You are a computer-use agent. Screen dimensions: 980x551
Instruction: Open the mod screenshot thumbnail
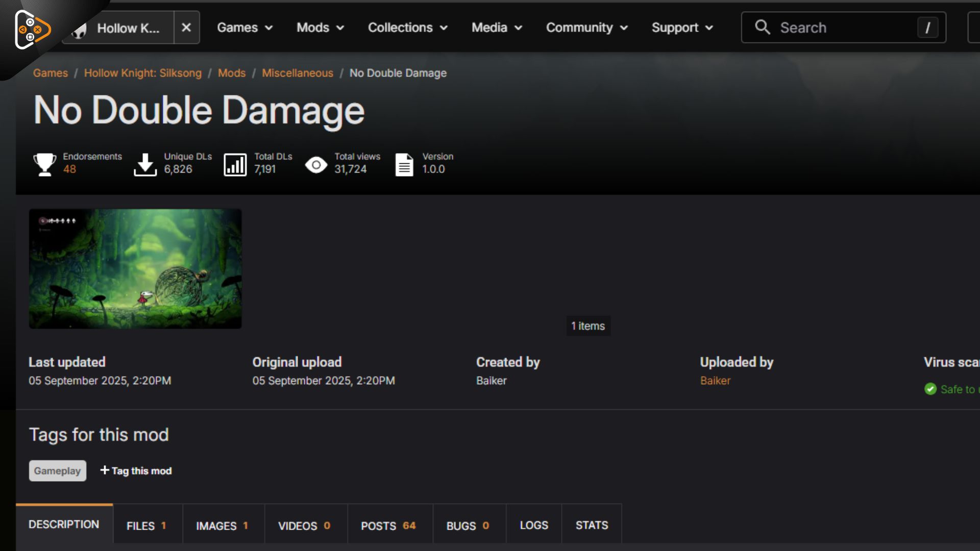click(135, 268)
